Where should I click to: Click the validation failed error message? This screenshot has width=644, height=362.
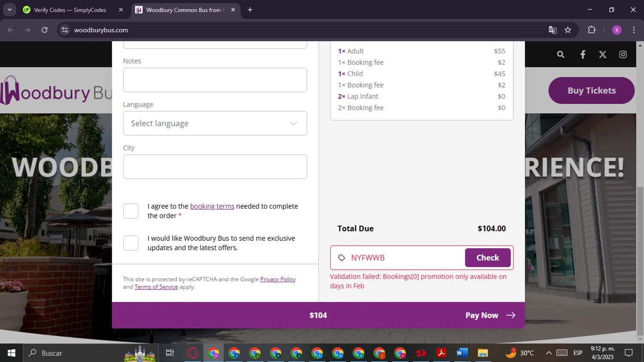419,281
